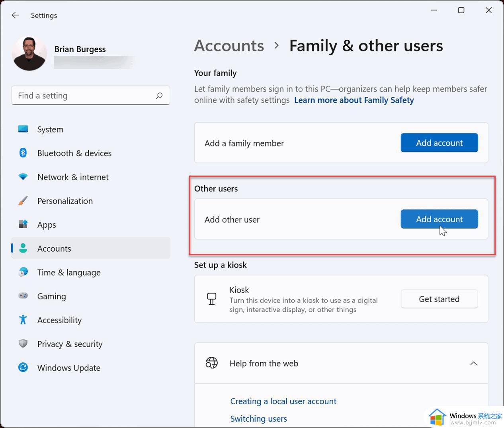Click the Kiosk display icon
Screen dimensions: 504x428
[x=212, y=299]
